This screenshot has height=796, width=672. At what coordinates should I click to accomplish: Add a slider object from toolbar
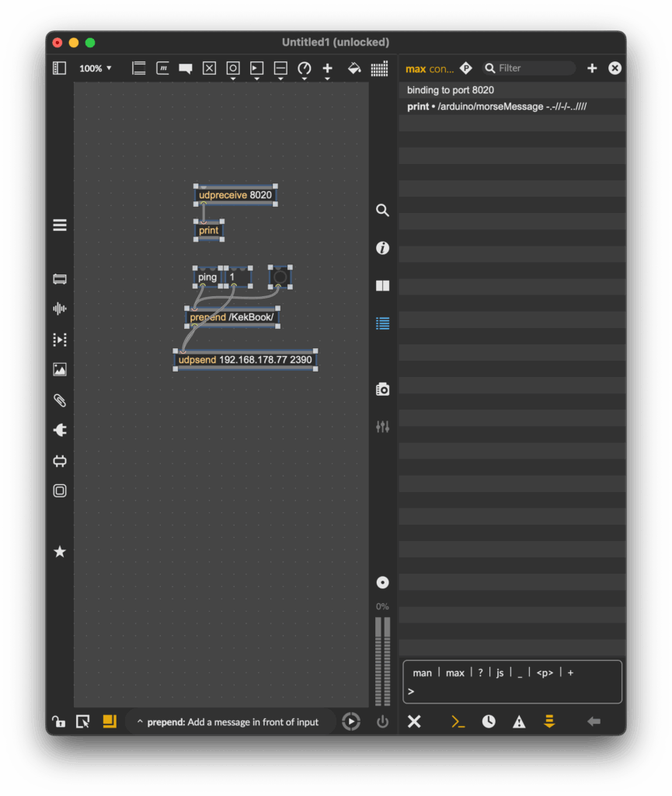click(x=280, y=68)
